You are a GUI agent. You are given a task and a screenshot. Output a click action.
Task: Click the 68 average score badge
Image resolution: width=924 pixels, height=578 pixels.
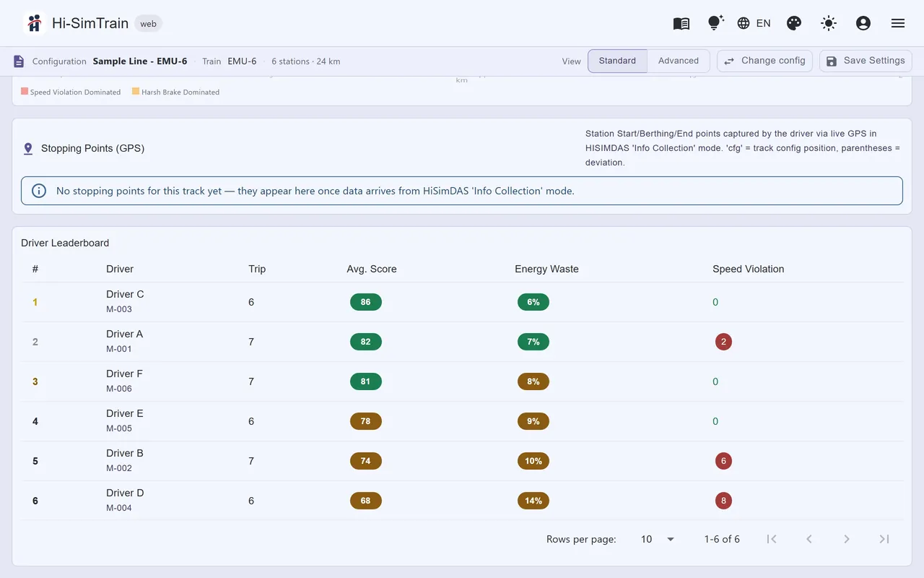(366, 501)
